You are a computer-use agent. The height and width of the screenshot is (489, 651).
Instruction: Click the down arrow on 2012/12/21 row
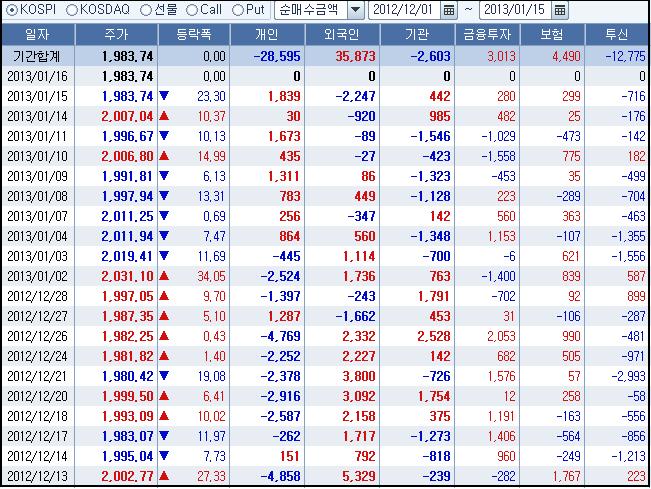coord(164,376)
